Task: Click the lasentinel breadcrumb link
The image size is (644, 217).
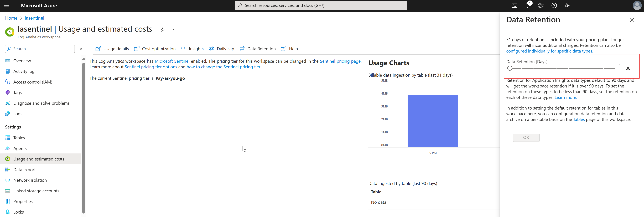Action: pyautogui.click(x=34, y=18)
